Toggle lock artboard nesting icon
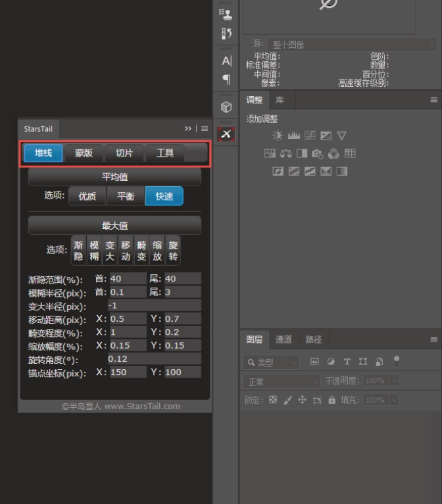This screenshot has height=504, width=442. click(x=317, y=400)
